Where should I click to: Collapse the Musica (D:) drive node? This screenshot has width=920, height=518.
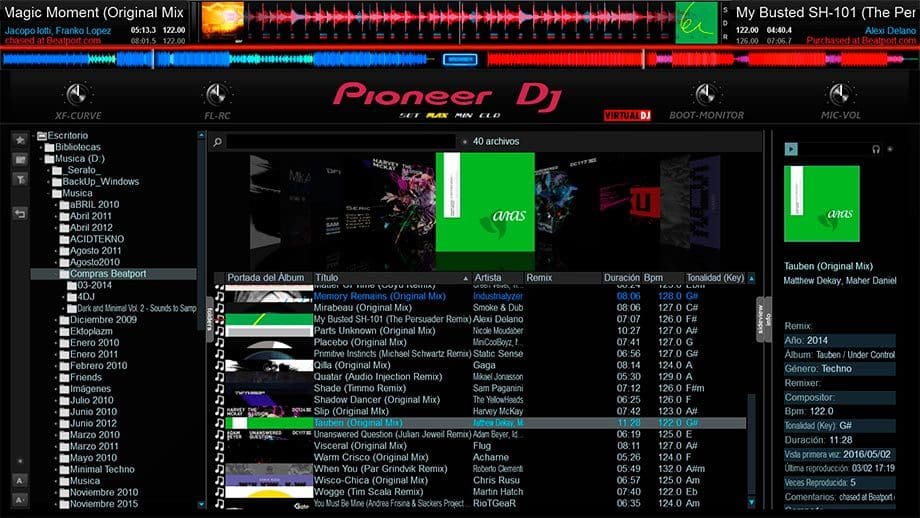pos(41,159)
